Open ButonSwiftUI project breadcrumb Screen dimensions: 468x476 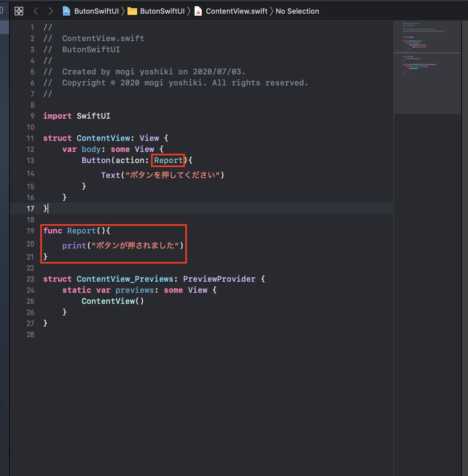[96, 11]
